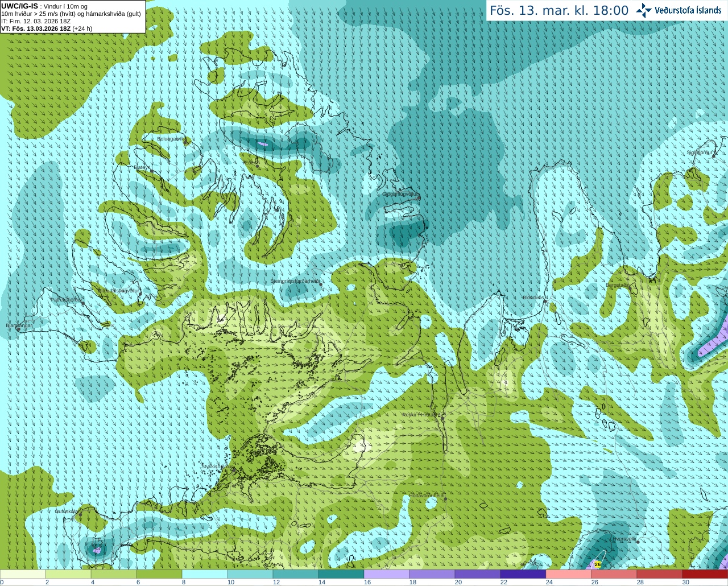Screen dimensions: 728x586
Task: Select the Blönduós station label
Action: [x=534, y=298]
